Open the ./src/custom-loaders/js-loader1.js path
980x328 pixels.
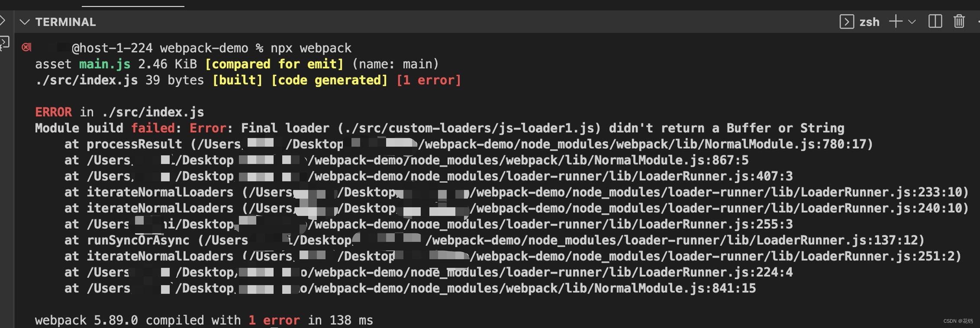(469, 128)
